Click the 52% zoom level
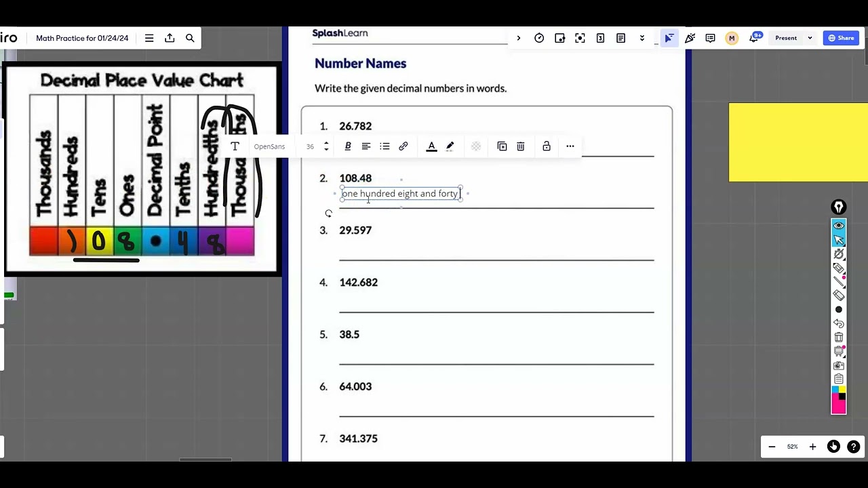The width and height of the screenshot is (868, 488). (792, 447)
